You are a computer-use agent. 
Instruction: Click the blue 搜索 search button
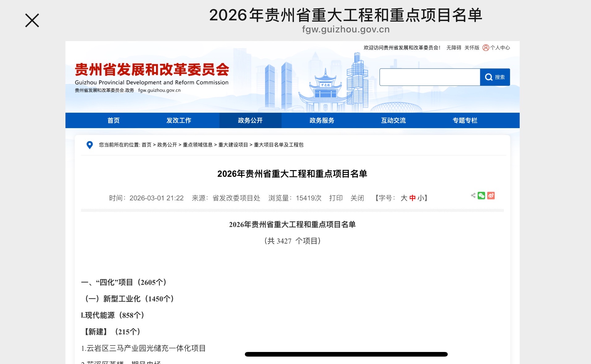[495, 77]
